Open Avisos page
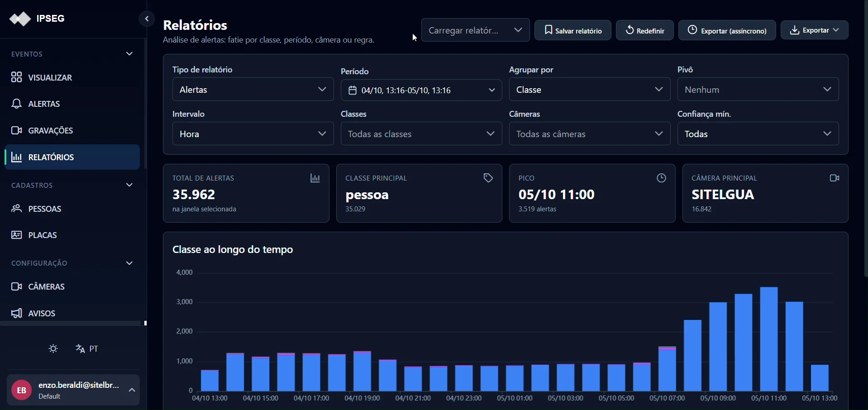 click(72, 314)
